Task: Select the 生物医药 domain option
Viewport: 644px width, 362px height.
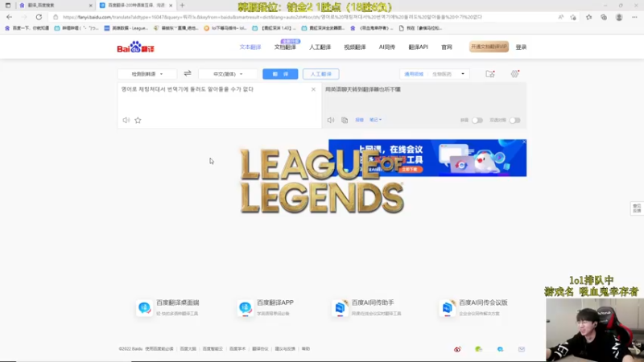Action: pos(442,74)
